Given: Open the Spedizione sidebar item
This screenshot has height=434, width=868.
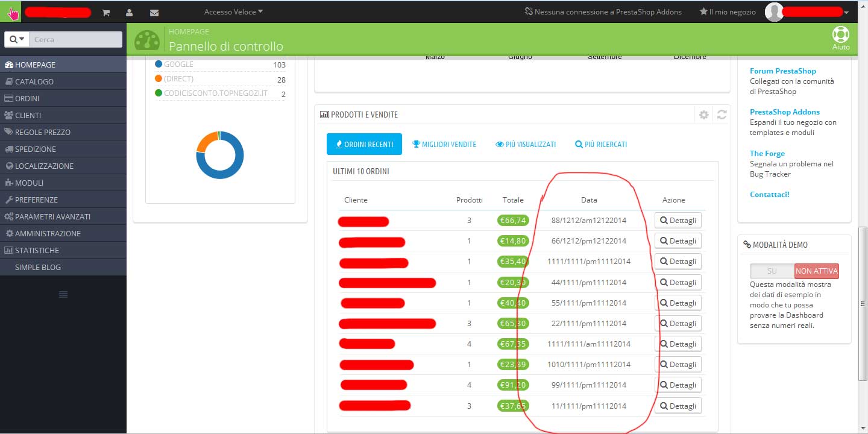Looking at the screenshot, I should 63,149.
